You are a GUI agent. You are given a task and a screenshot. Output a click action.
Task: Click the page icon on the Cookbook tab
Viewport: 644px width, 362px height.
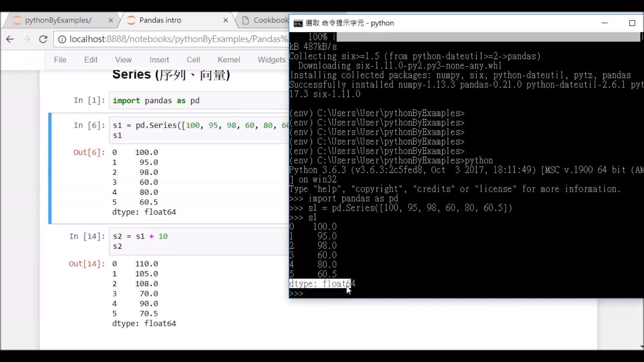[245, 20]
